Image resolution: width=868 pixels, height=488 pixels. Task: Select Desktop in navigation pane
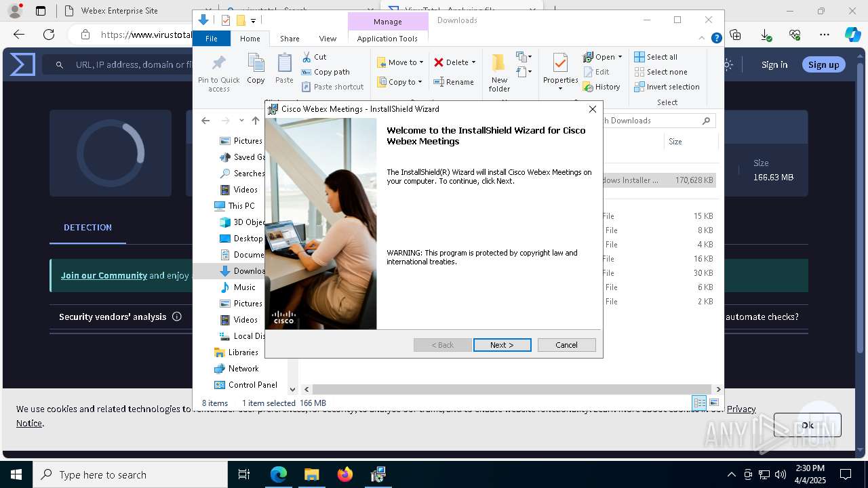[x=241, y=238]
